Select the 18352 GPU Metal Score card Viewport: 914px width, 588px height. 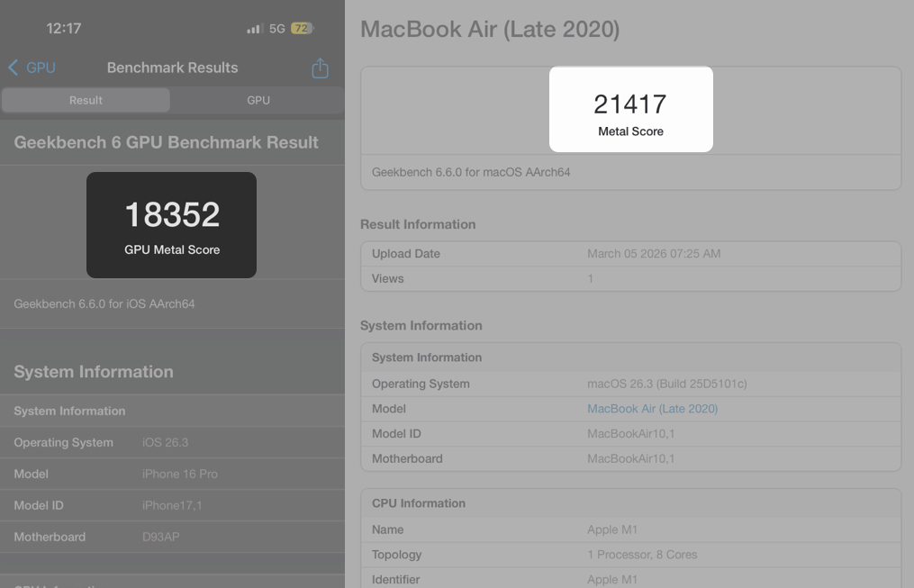click(x=171, y=224)
